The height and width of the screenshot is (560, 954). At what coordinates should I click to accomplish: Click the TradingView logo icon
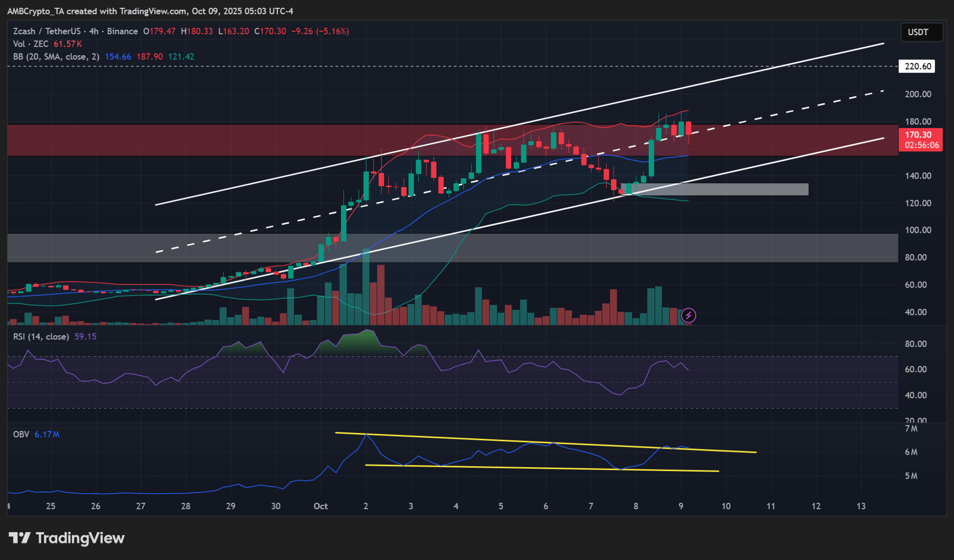click(19, 538)
